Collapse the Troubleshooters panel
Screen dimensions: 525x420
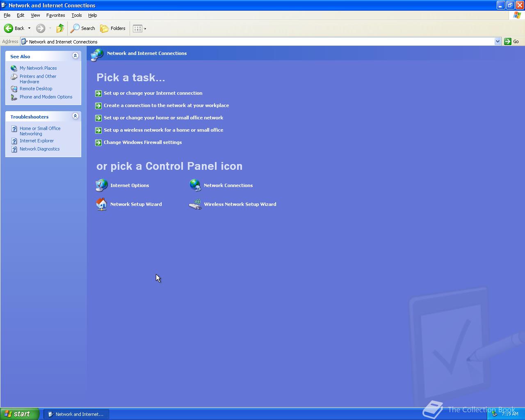[x=75, y=116]
